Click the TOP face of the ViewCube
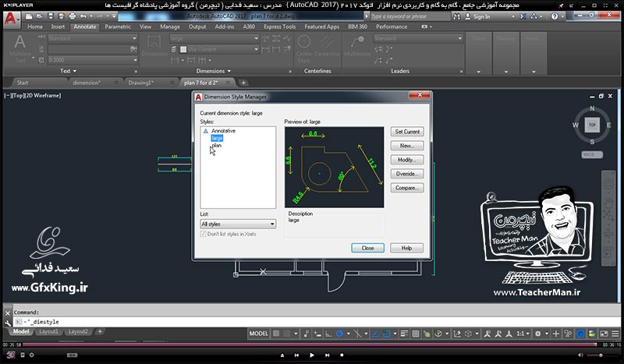 pyautogui.click(x=592, y=125)
